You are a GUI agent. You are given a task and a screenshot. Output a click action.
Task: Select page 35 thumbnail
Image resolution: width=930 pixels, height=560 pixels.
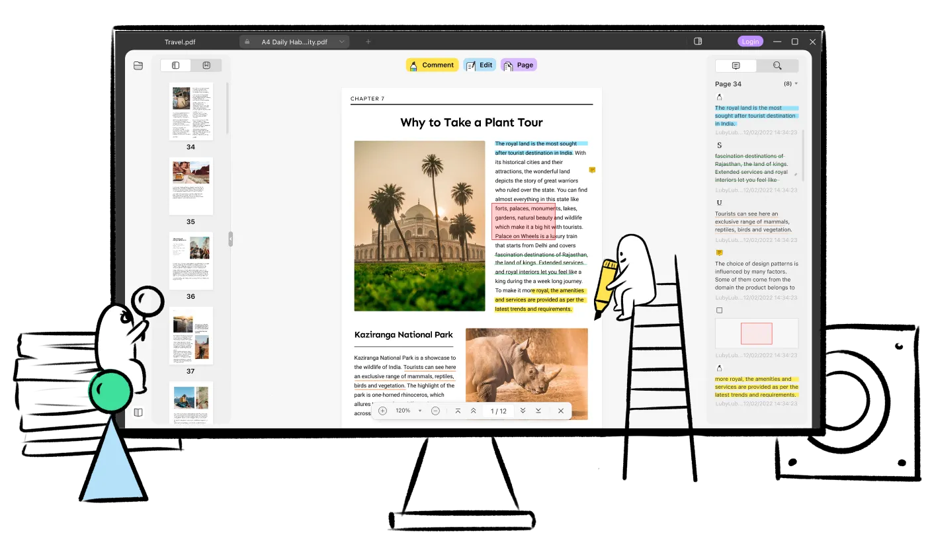(191, 186)
